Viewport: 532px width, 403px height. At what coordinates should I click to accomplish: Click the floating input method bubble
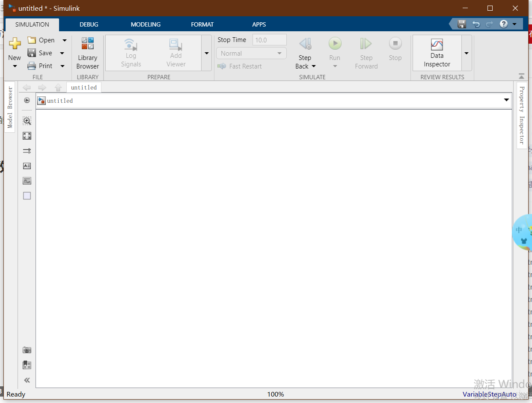522,233
